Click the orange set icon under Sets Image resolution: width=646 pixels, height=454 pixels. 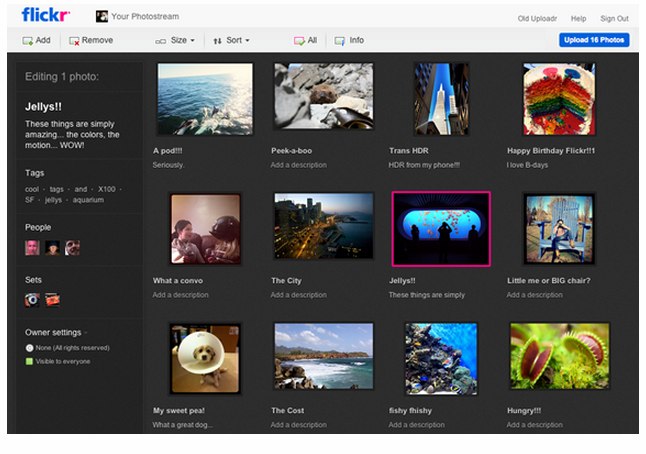coord(52,299)
